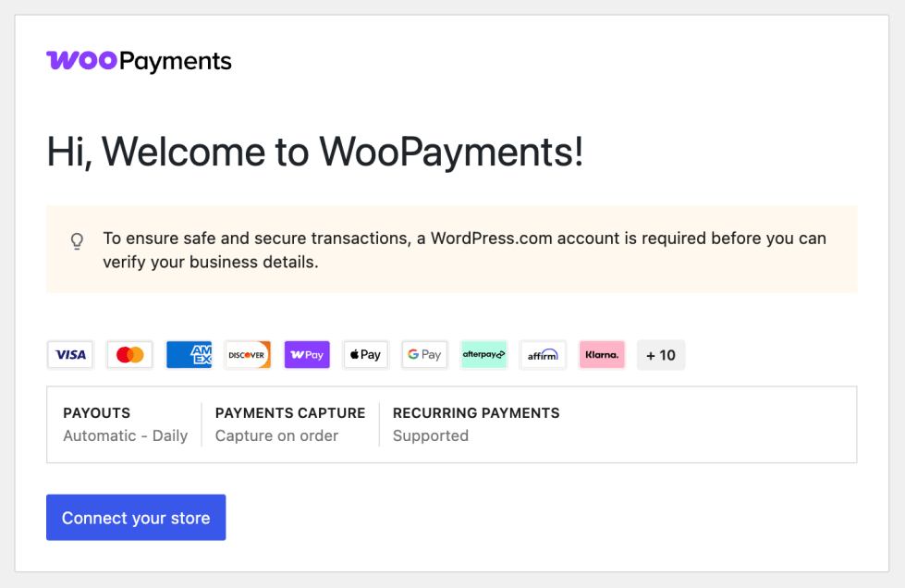
Task: Click the Visa card icon
Action: click(70, 355)
